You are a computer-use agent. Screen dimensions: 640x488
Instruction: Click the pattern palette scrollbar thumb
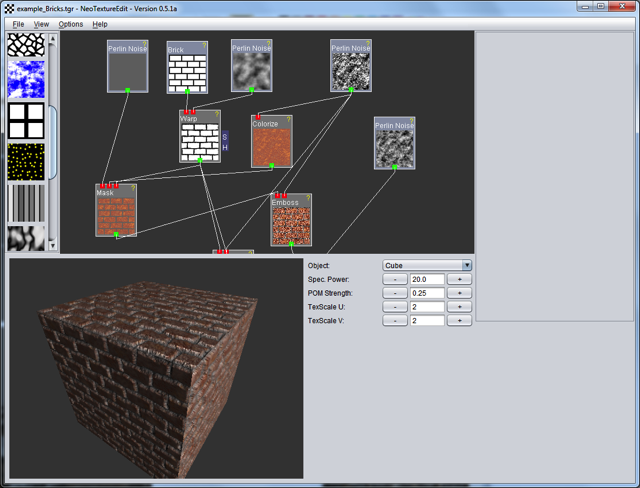point(53,142)
